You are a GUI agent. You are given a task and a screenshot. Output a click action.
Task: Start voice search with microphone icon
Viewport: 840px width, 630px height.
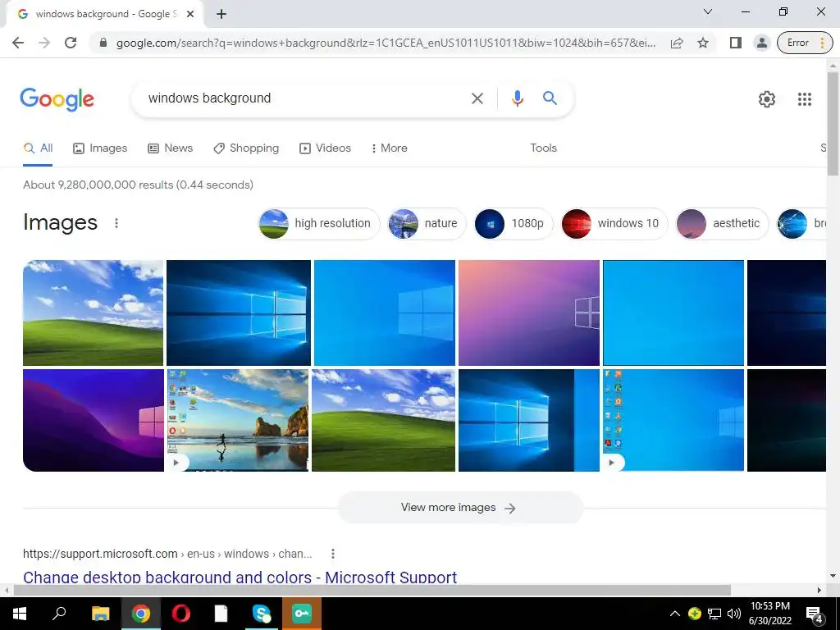tap(517, 98)
